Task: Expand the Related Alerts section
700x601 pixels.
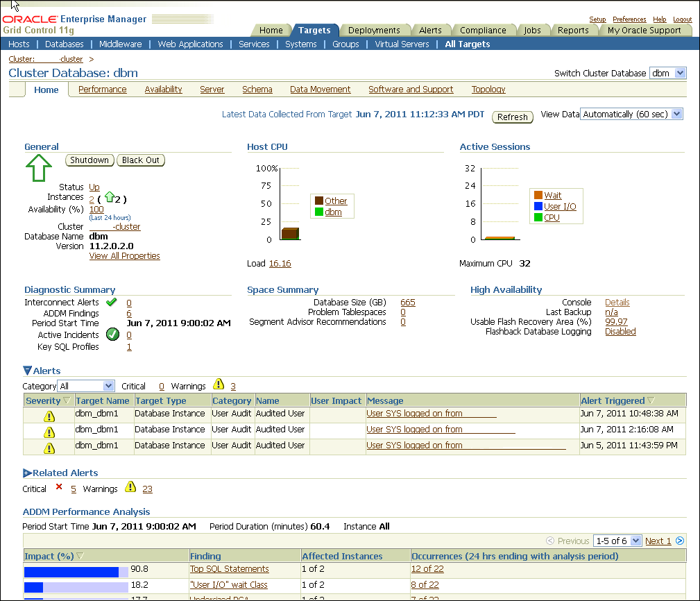Action: (x=28, y=473)
